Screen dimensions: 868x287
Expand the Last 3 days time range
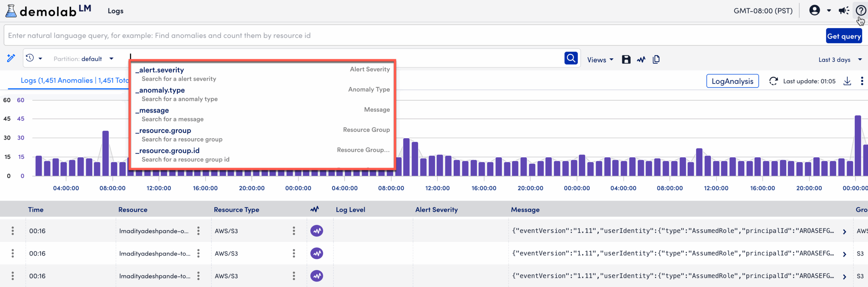(840, 60)
